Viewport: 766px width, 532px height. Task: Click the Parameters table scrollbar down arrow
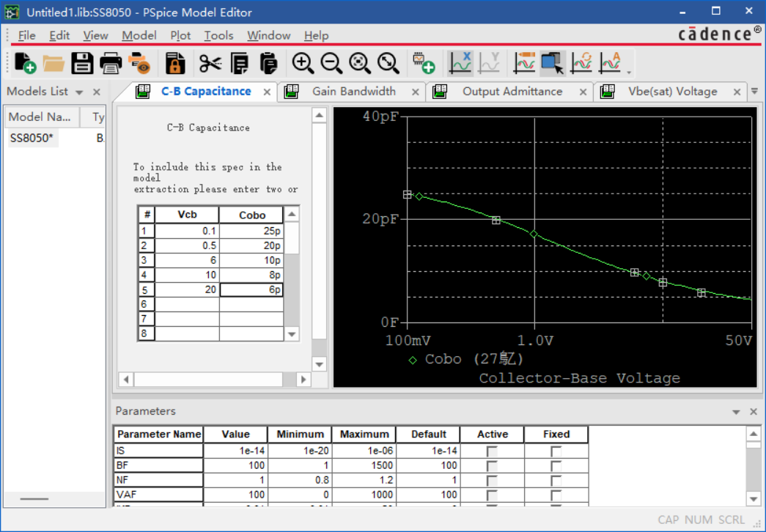754,499
